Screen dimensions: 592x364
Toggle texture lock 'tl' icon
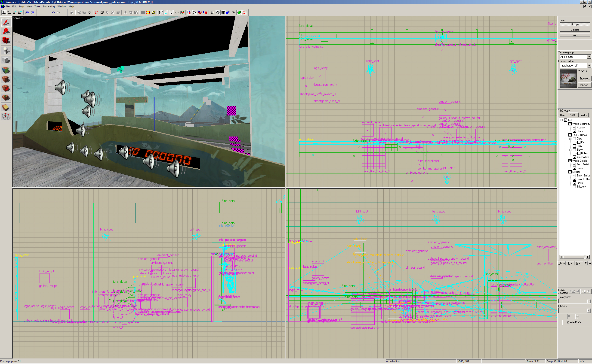[171, 12]
